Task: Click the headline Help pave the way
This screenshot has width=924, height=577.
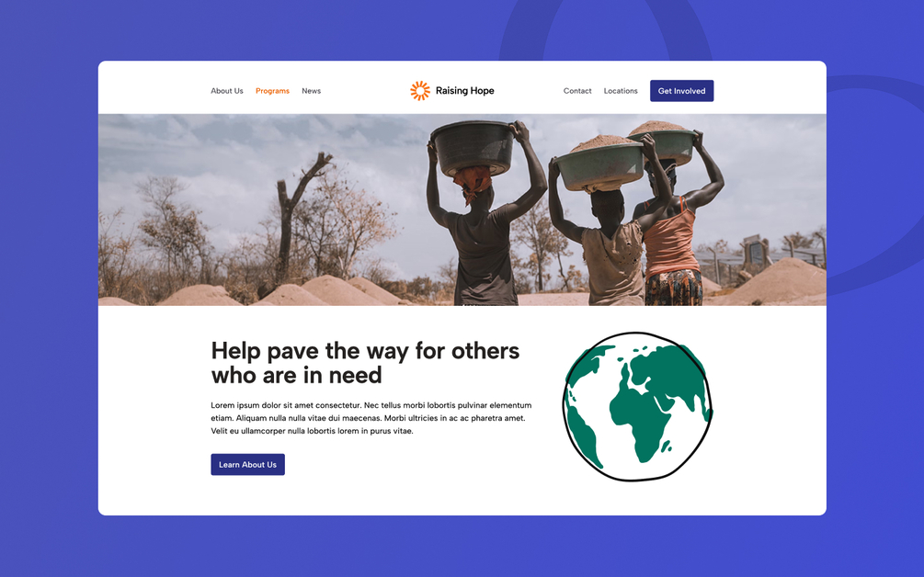Action: pyautogui.click(x=365, y=363)
